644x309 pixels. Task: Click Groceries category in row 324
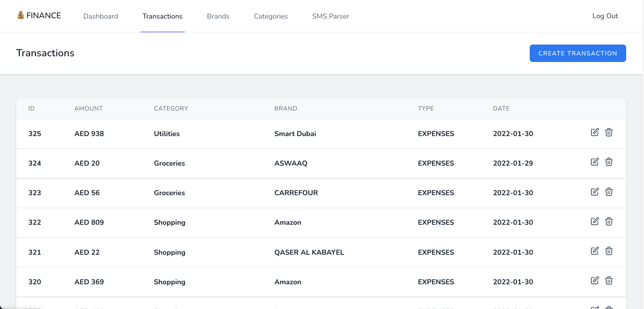(x=169, y=163)
